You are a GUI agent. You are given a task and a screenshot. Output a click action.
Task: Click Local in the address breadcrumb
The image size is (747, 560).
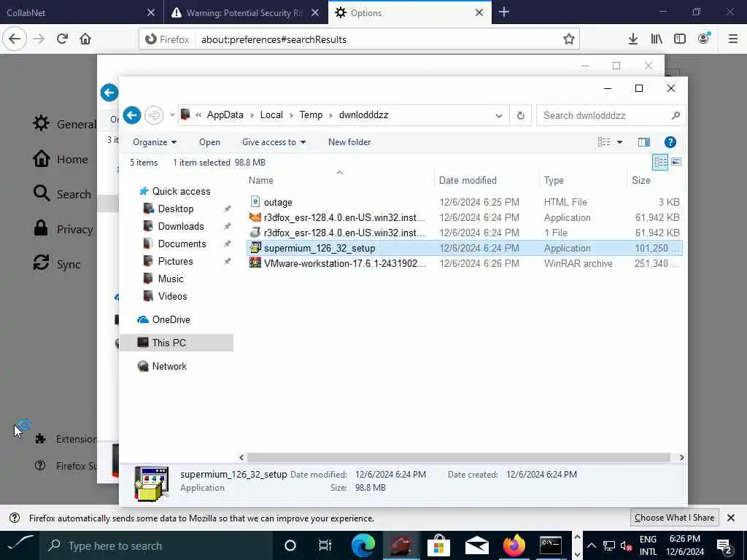click(271, 115)
